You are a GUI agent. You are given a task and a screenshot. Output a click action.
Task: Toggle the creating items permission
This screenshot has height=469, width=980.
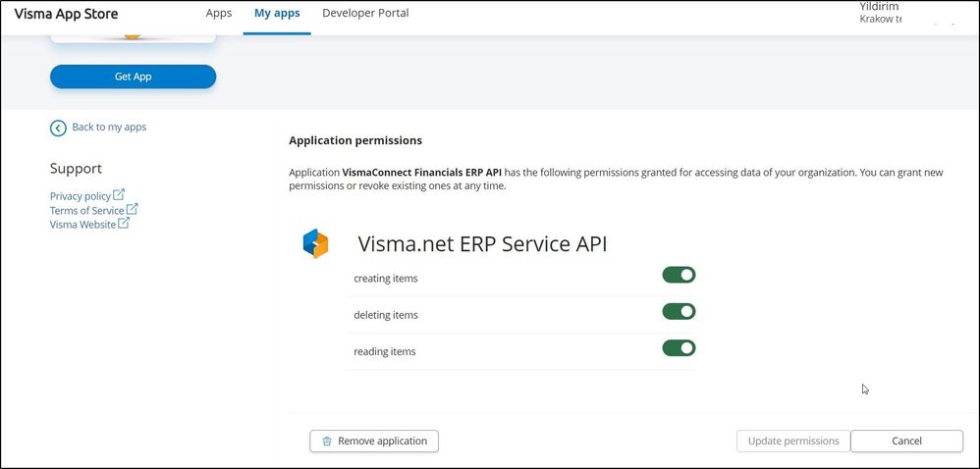tap(679, 276)
